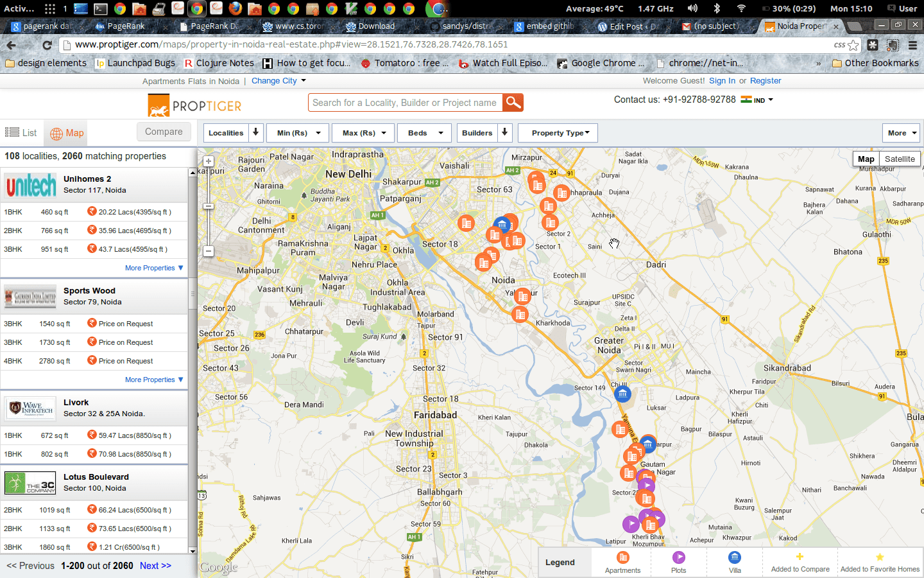
Task: Click the Apartments legend icon
Action: pos(622,557)
